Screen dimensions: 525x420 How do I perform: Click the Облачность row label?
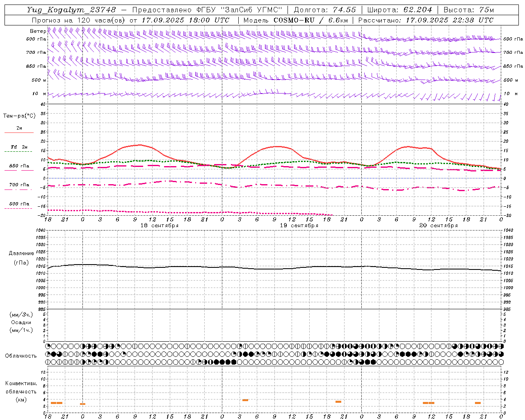coord(21,356)
